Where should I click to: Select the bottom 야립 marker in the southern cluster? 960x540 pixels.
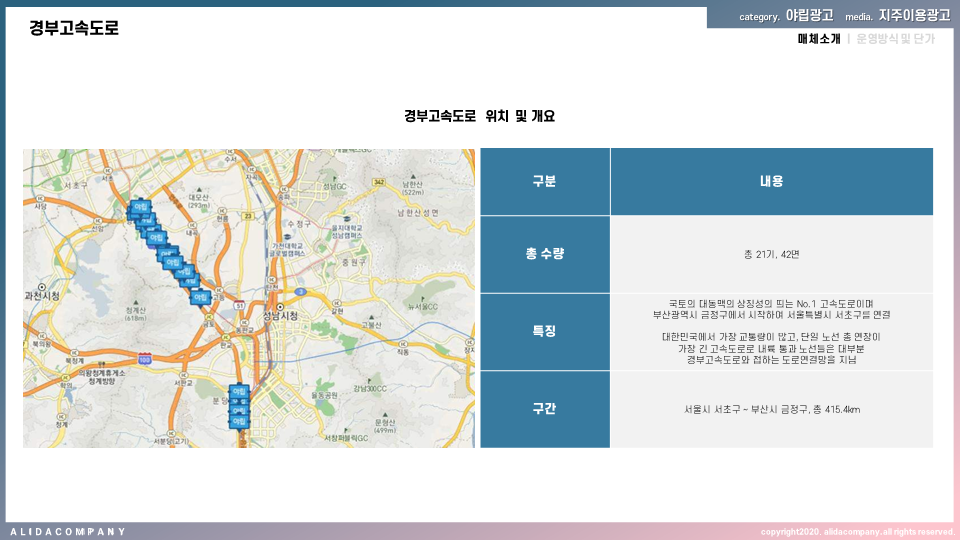coord(238,422)
